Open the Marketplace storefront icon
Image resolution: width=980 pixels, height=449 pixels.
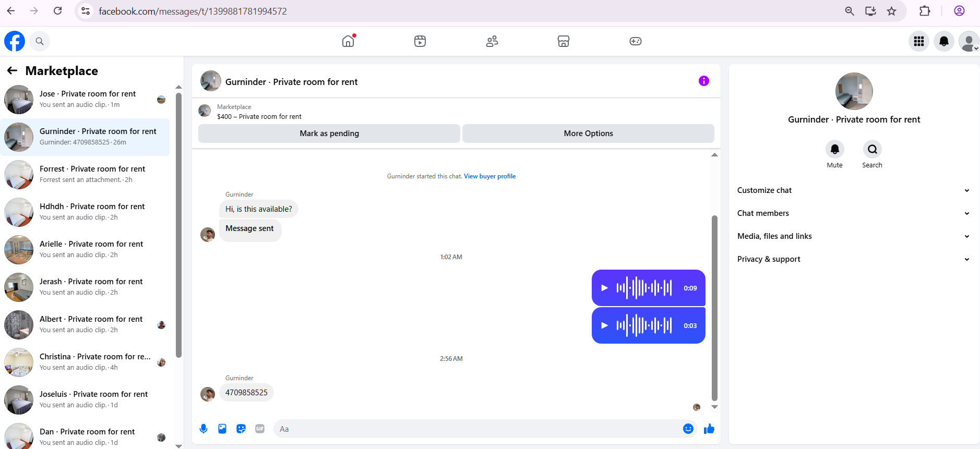(564, 41)
